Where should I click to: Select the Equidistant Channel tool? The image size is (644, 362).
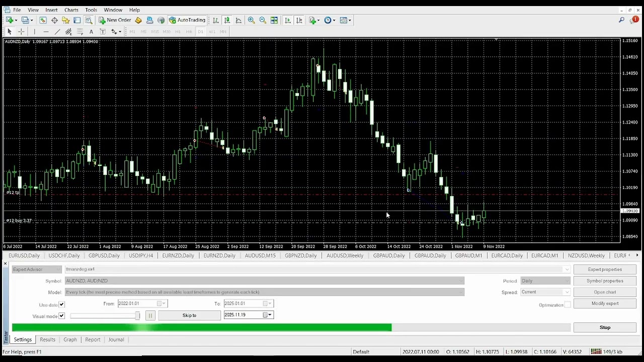click(68, 32)
